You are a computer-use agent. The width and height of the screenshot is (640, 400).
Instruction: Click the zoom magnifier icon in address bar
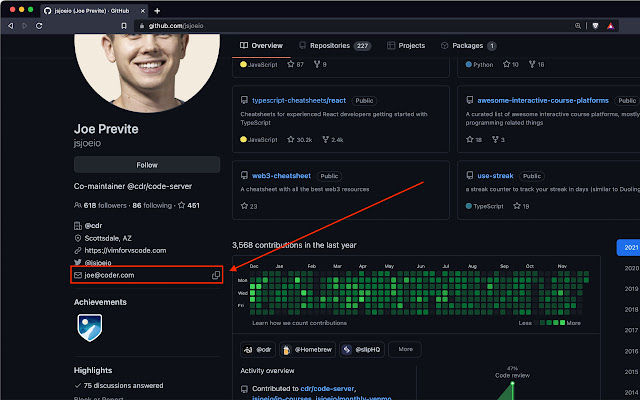click(578, 26)
